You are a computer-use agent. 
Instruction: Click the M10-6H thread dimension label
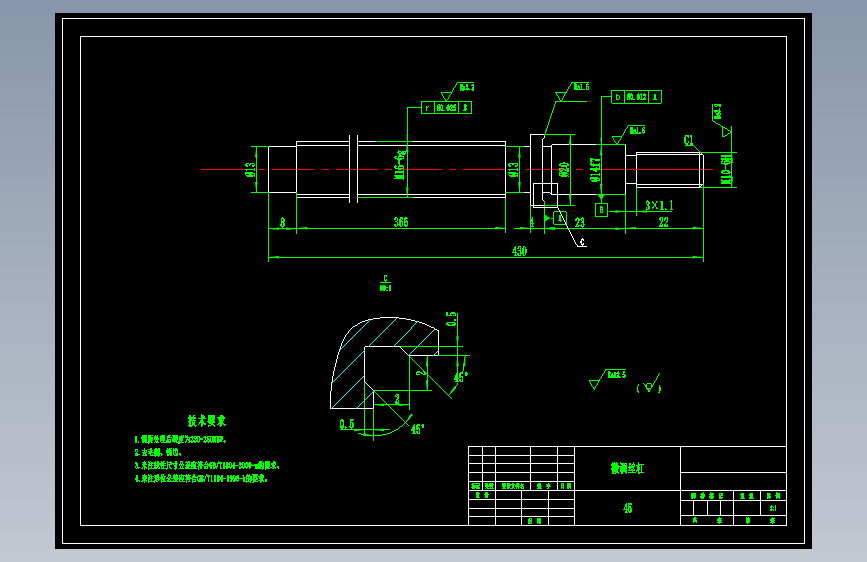727,169
